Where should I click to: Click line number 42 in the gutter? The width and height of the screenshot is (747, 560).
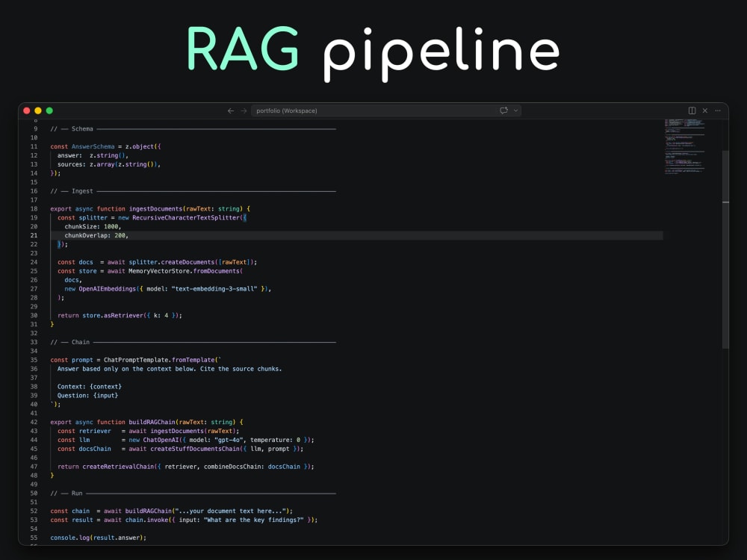tap(34, 422)
